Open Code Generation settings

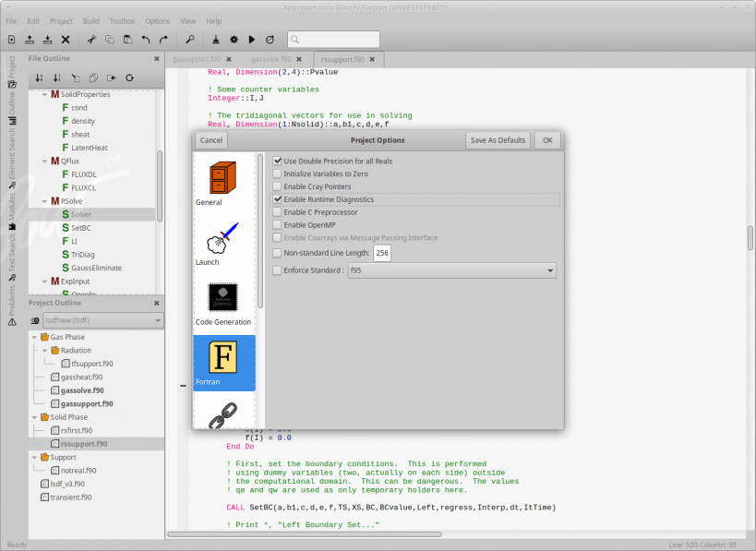223,303
